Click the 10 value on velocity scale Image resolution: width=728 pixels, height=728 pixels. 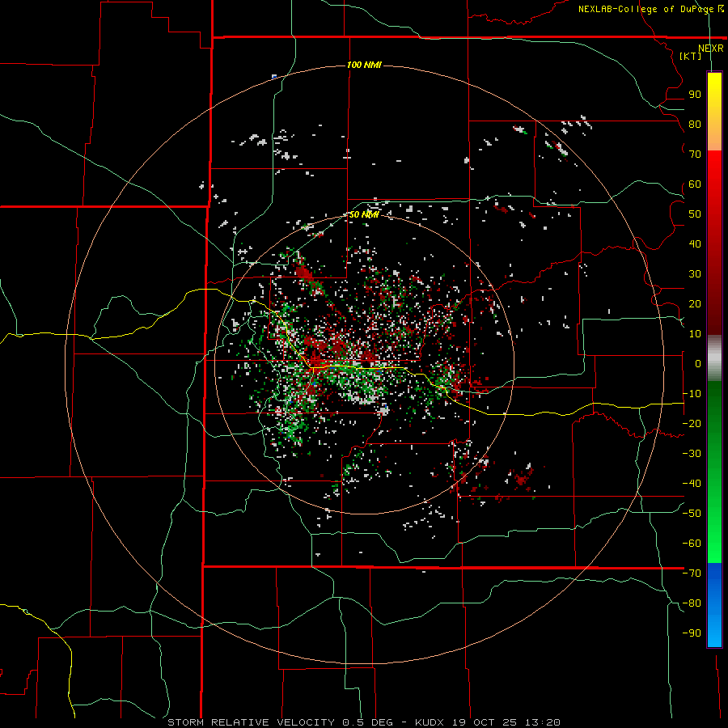[695, 334]
